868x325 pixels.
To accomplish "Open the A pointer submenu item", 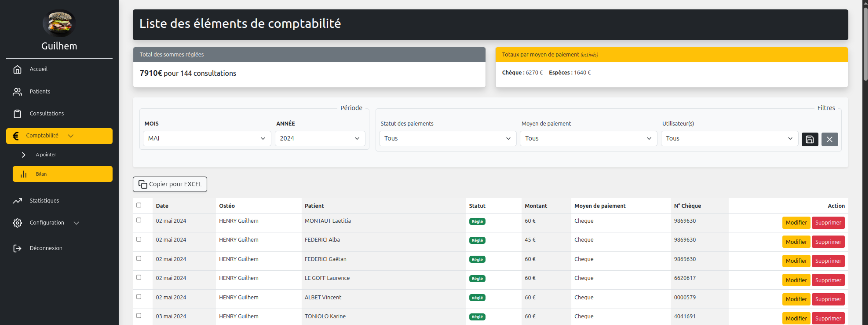I will 46,155.
